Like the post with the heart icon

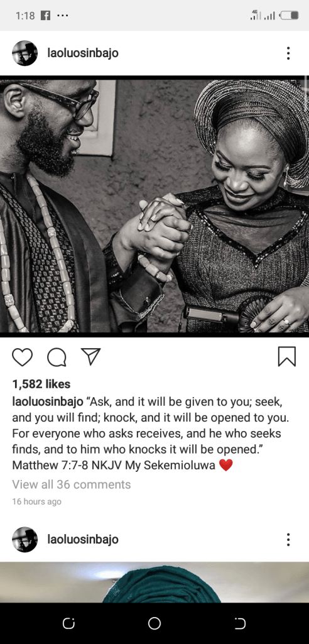coord(22,357)
